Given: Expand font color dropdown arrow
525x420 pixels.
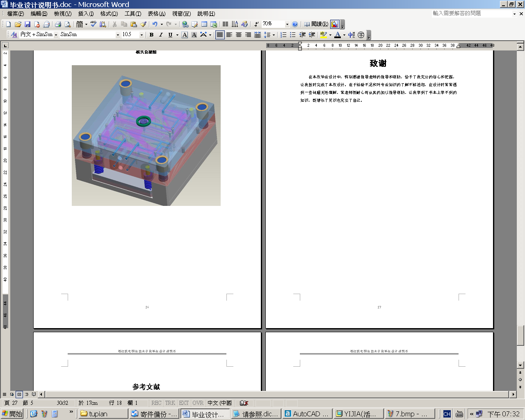Looking at the screenshot, I should 344,35.
